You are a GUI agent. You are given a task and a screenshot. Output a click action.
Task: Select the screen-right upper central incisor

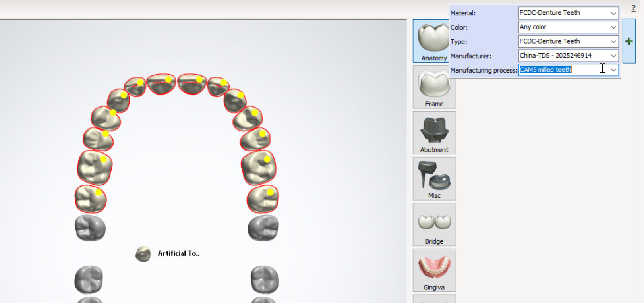click(192, 84)
